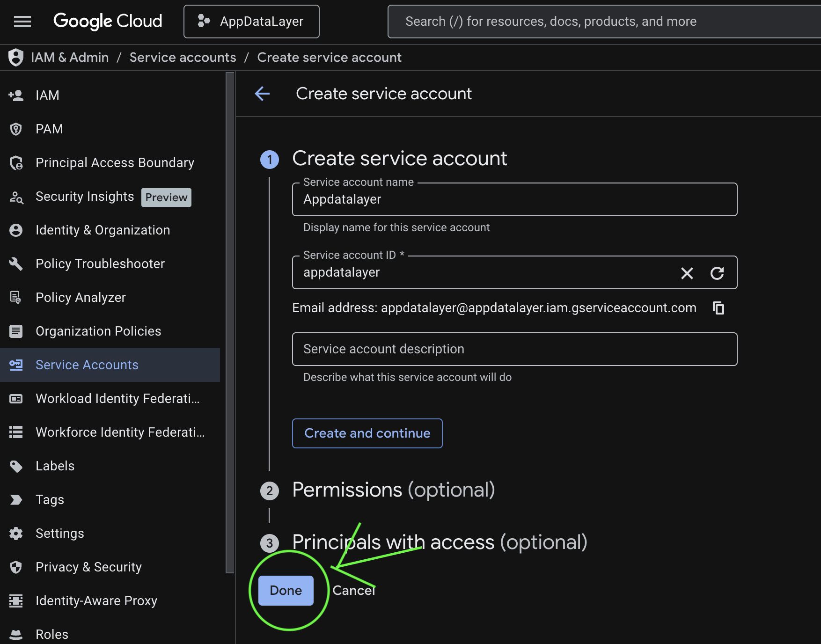The width and height of the screenshot is (821, 644).
Task: Copy the service account email address
Action: click(718, 308)
